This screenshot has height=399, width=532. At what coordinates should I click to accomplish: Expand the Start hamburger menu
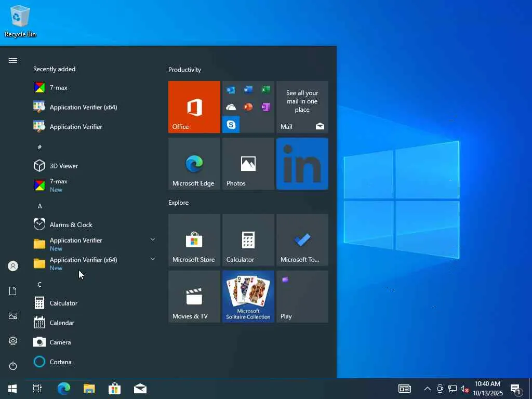pos(13,61)
